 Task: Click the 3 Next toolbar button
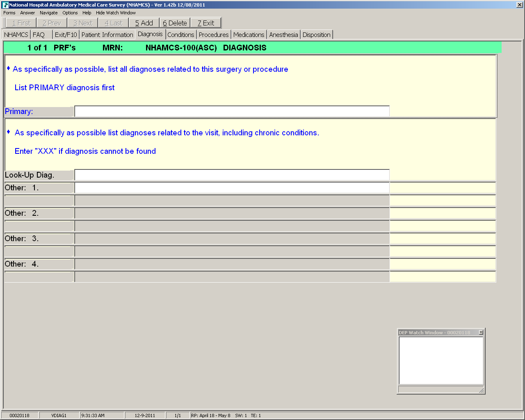(82, 23)
